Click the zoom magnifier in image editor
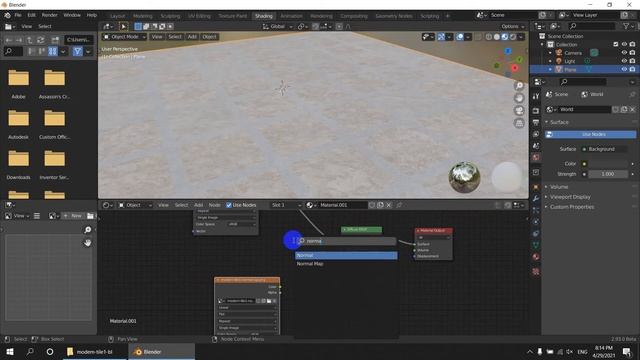 (x=87, y=230)
